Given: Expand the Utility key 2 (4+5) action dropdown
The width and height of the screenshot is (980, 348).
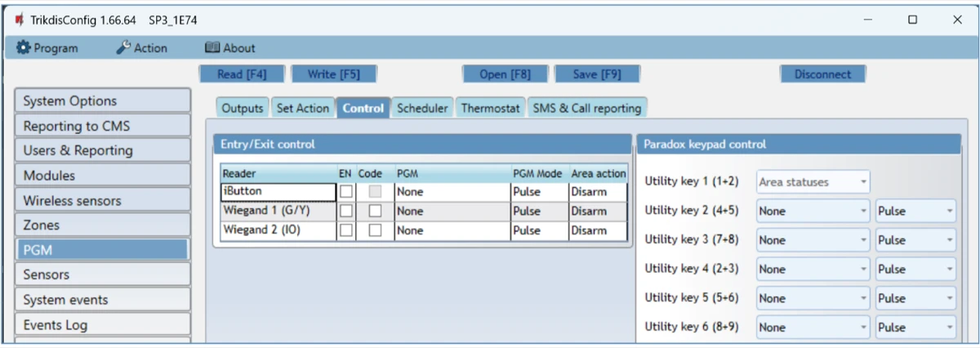Looking at the screenshot, I should click(813, 211).
